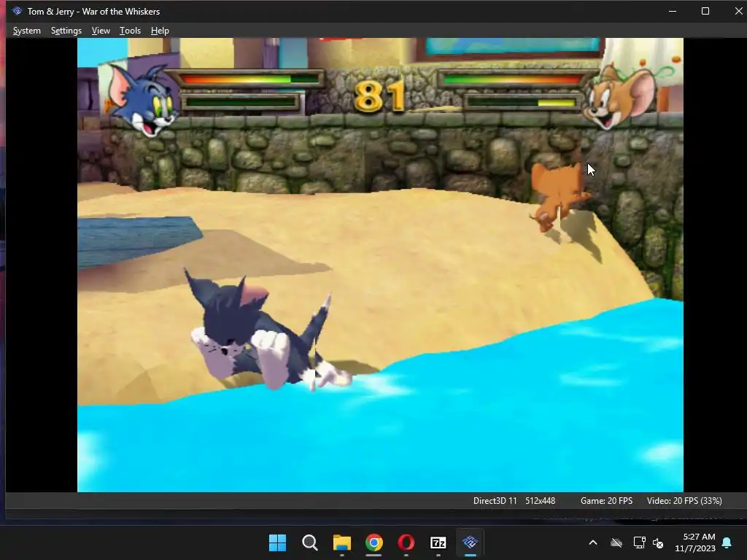Click Jerry's portrait icon in the game HUD
747x560 pixels.
click(621, 97)
